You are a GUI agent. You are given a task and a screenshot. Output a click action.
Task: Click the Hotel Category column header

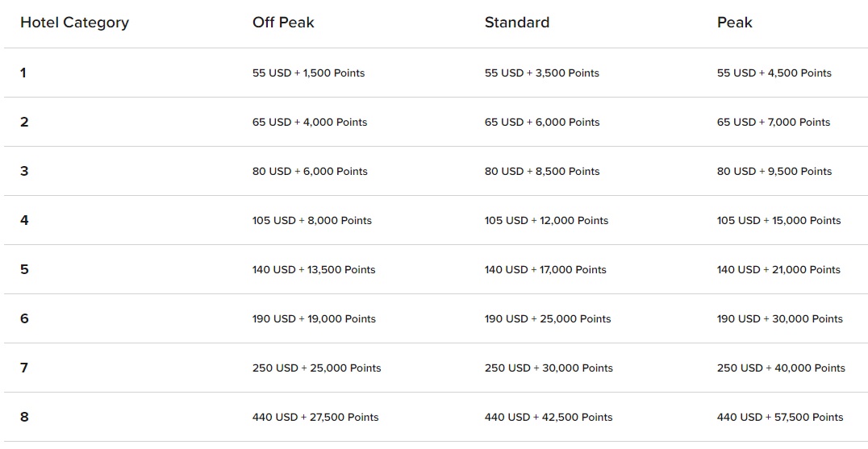coord(75,23)
